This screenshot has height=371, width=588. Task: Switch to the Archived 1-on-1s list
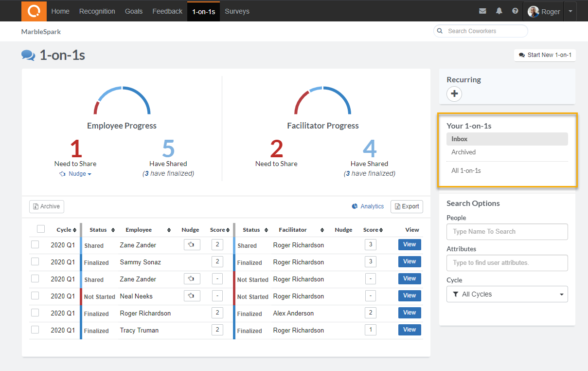click(463, 152)
